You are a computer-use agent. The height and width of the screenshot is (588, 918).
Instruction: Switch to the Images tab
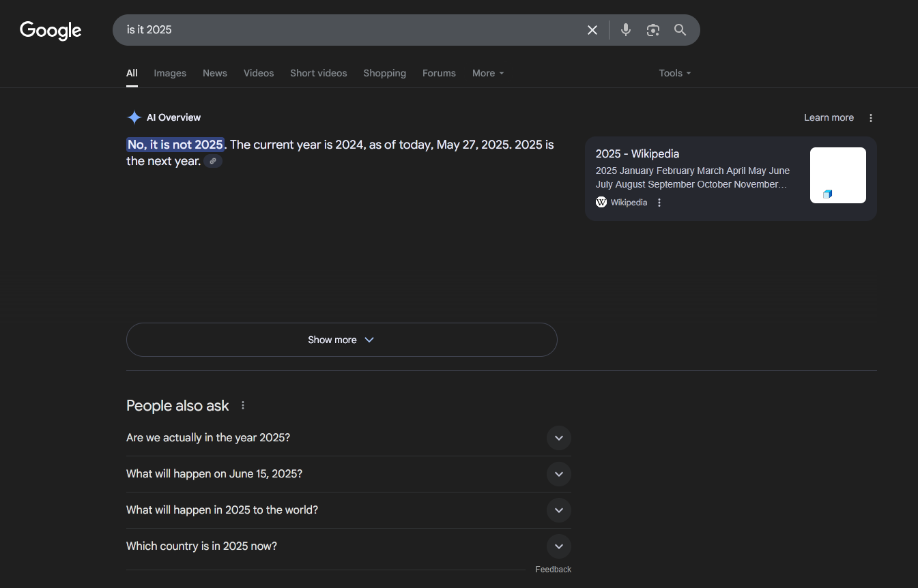[x=170, y=73]
